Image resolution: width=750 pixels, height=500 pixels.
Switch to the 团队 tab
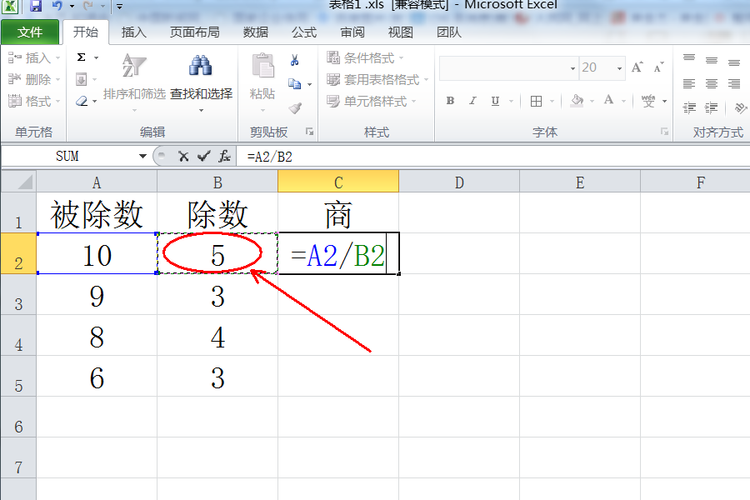point(449,32)
